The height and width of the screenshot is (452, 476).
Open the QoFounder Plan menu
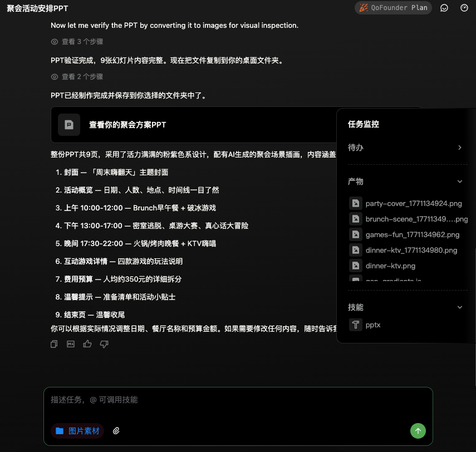tap(393, 8)
